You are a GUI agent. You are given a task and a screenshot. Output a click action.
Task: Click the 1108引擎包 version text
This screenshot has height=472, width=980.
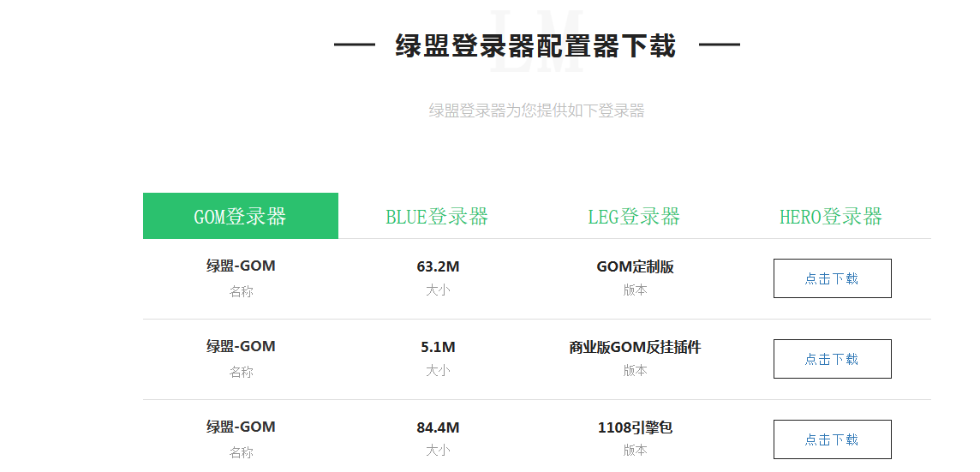pos(635,428)
